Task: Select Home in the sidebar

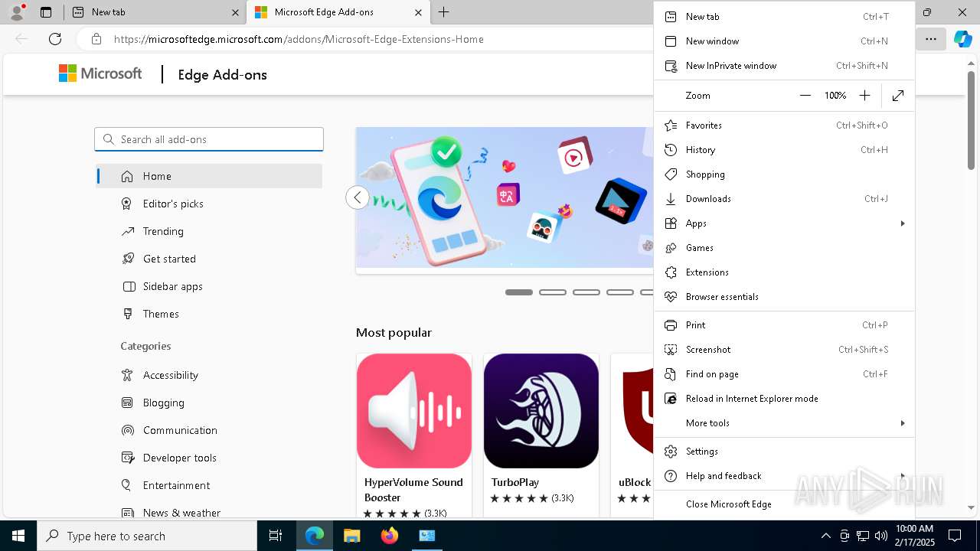Action: [x=209, y=176]
